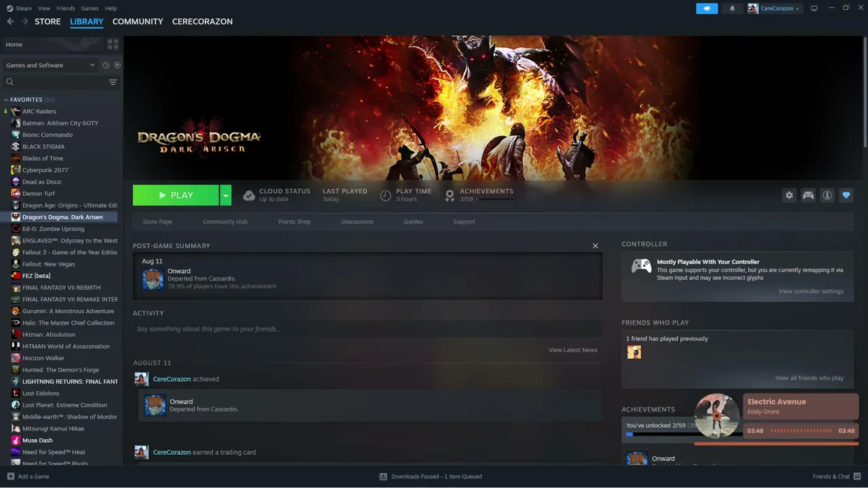Select Fallout: New Vegas from the list
The width and height of the screenshot is (868, 488).
coord(49,264)
